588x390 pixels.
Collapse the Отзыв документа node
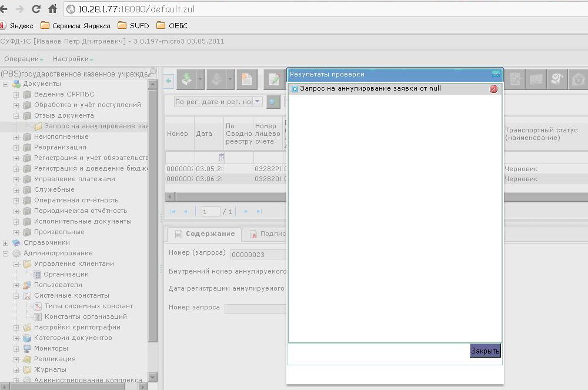click(16, 116)
